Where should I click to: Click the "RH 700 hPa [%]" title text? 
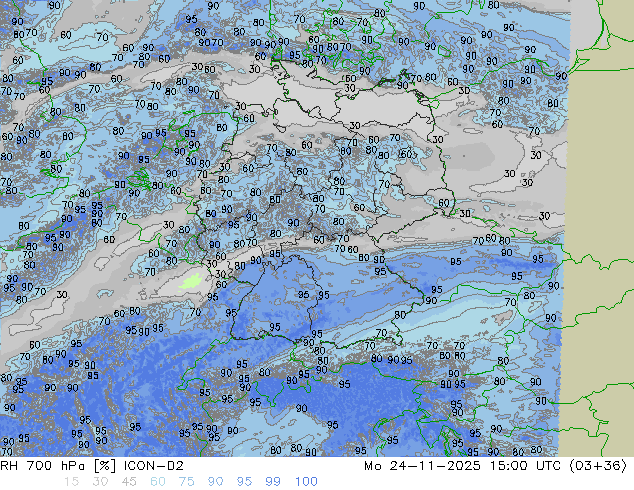tap(58, 466)
